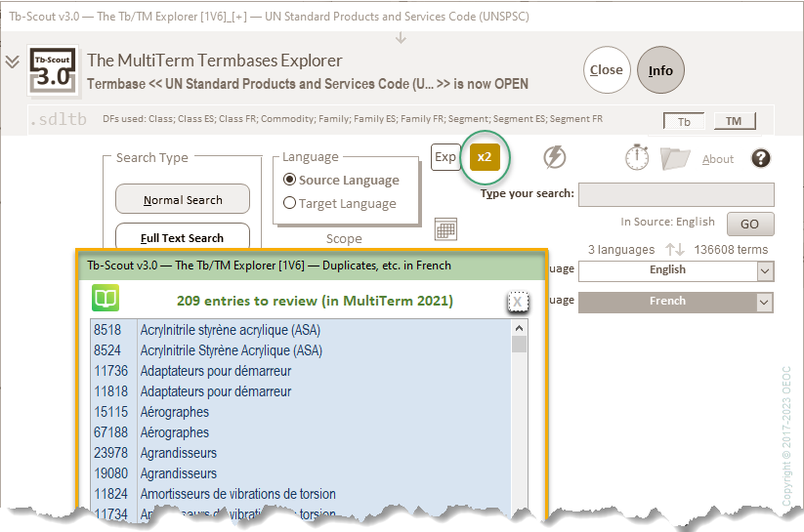Screen dimensions: 804x532
Task: Select entry 11736 Adaptateurs pour démarreur
Action: [215, 371]
